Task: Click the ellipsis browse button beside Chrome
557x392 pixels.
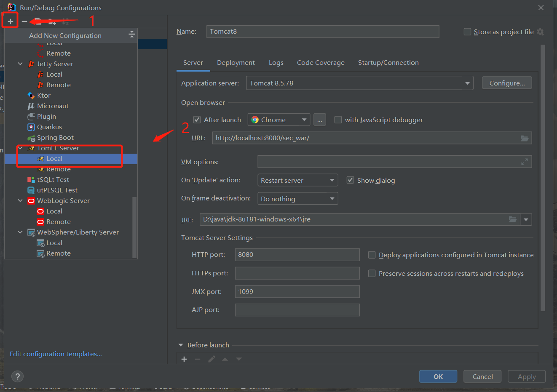Action: tap(320, 120)
